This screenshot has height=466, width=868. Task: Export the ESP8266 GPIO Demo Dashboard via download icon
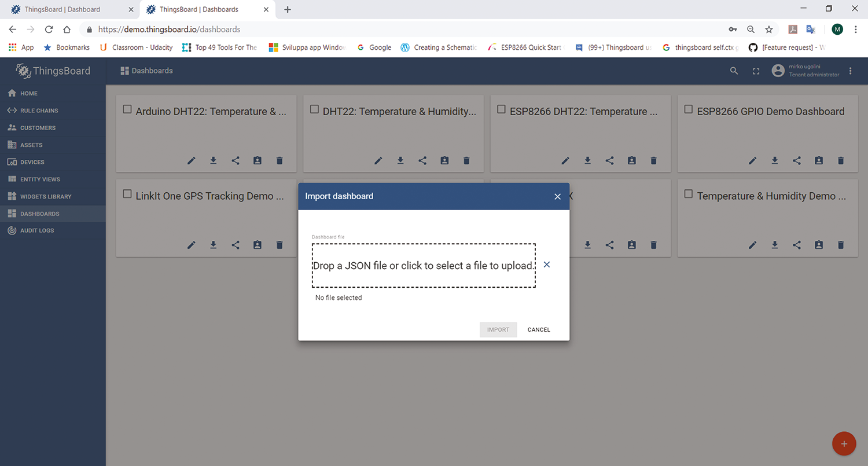click(x=775, y=161)
